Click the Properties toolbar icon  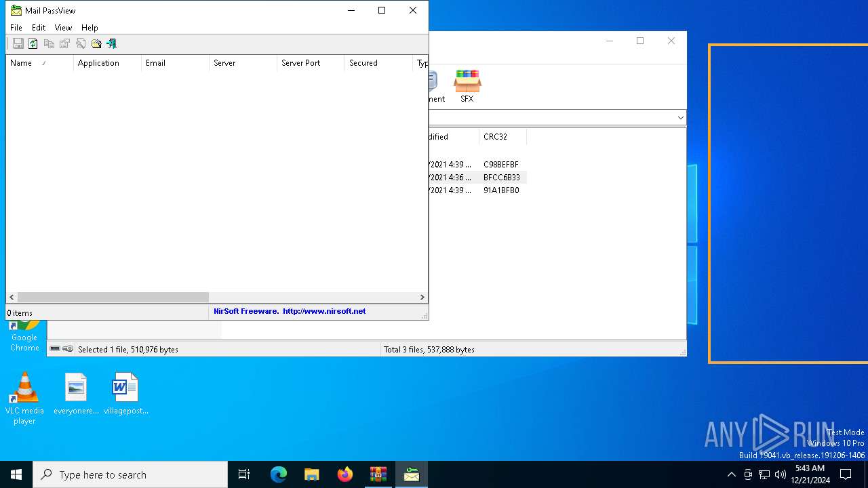click(x=64, y=43)
